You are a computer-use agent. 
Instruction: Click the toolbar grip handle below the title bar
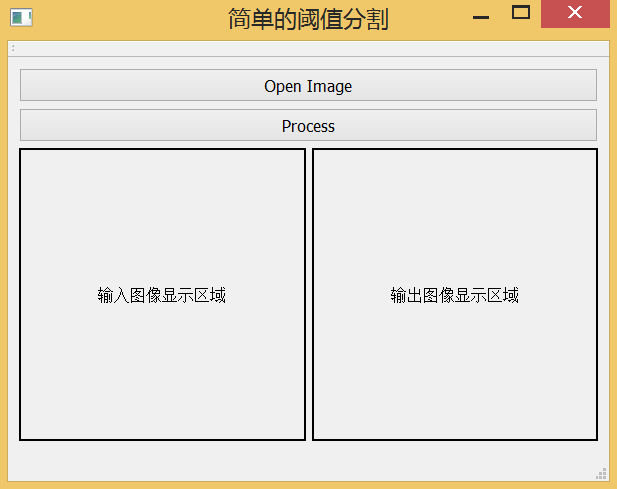[13, 48]
